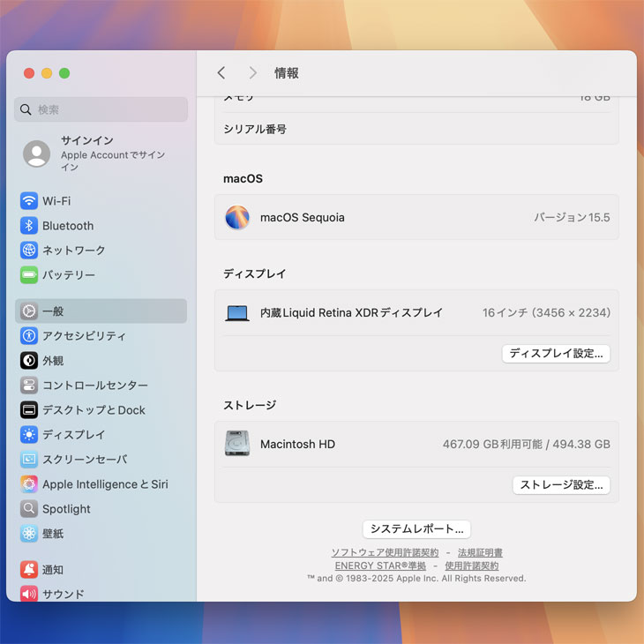Viewport: 644px width, 644px height.
Task: Open ストレージ設定... button
Action: pyautogui.click(x=561, y=485)
